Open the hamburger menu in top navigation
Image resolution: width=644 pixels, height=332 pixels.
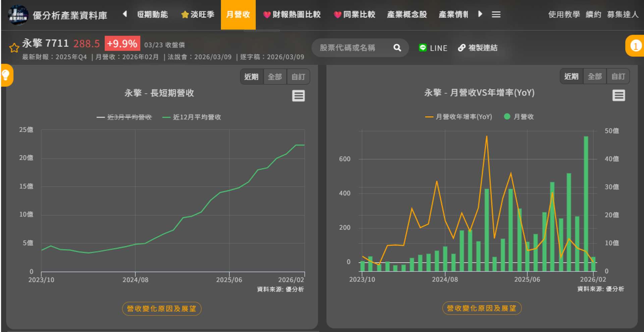[x=496, y=14]
